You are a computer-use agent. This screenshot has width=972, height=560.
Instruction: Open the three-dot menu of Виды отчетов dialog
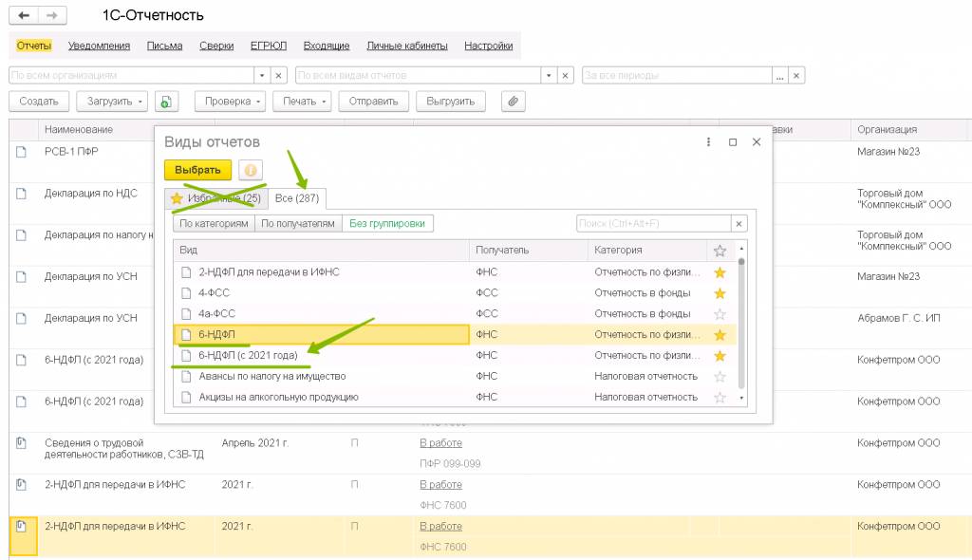point(708,142)
